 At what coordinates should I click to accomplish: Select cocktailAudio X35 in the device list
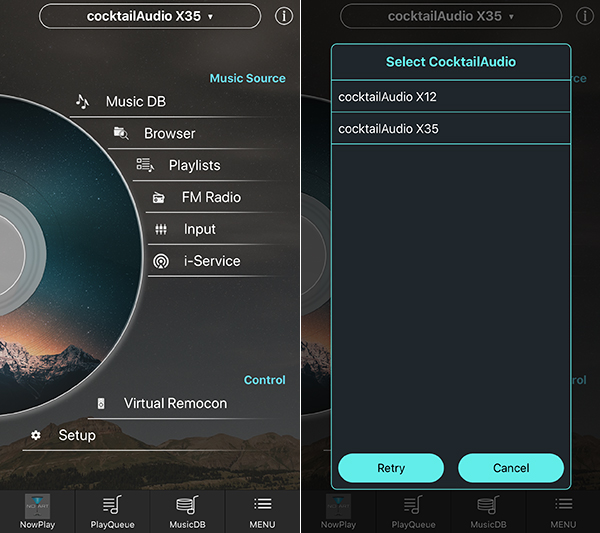(x=451, y=129)
